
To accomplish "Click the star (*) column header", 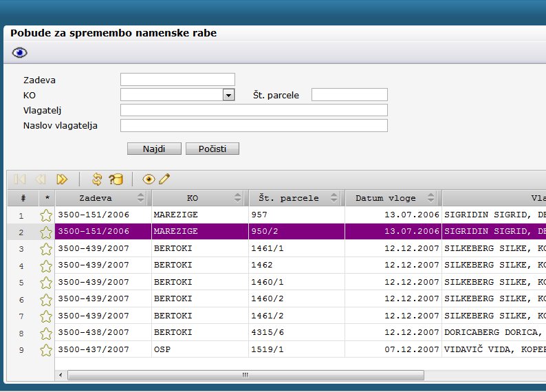I will point(47,198).
